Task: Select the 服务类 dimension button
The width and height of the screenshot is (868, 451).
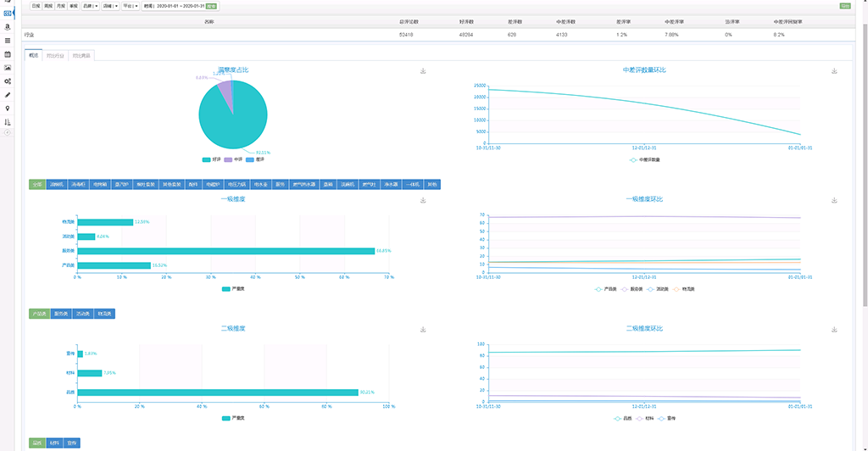Action: tap(61, 314)
